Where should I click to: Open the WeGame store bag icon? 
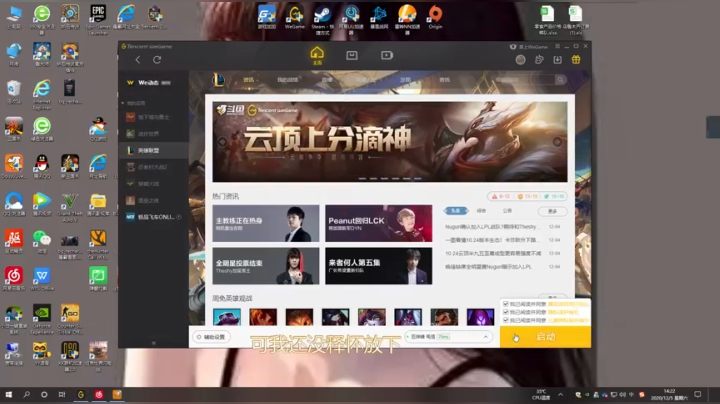point(352,55)
